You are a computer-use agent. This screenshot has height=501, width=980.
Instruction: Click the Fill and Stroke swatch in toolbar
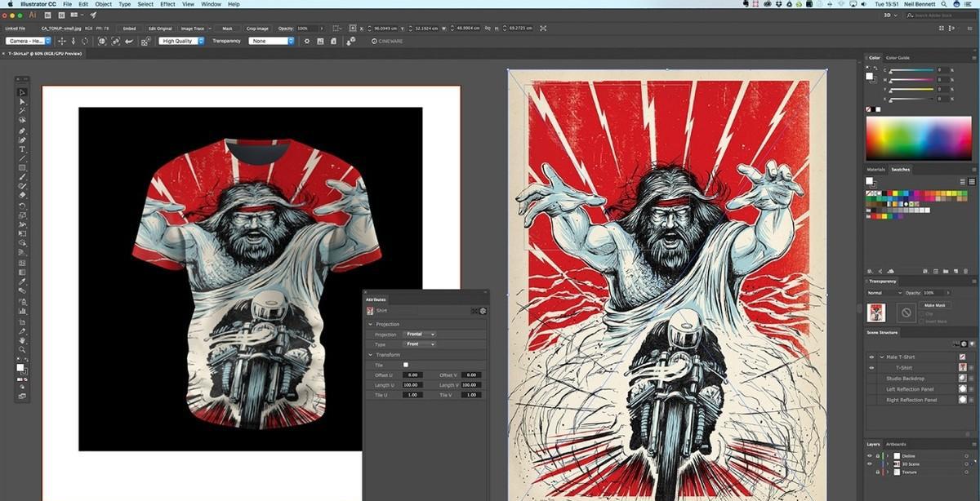click(x=22, y=369)
